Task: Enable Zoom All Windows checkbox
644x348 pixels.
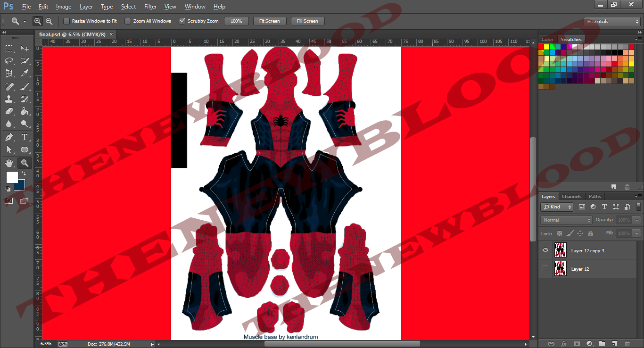Action: pyautogui.click(x=128, y=21)
